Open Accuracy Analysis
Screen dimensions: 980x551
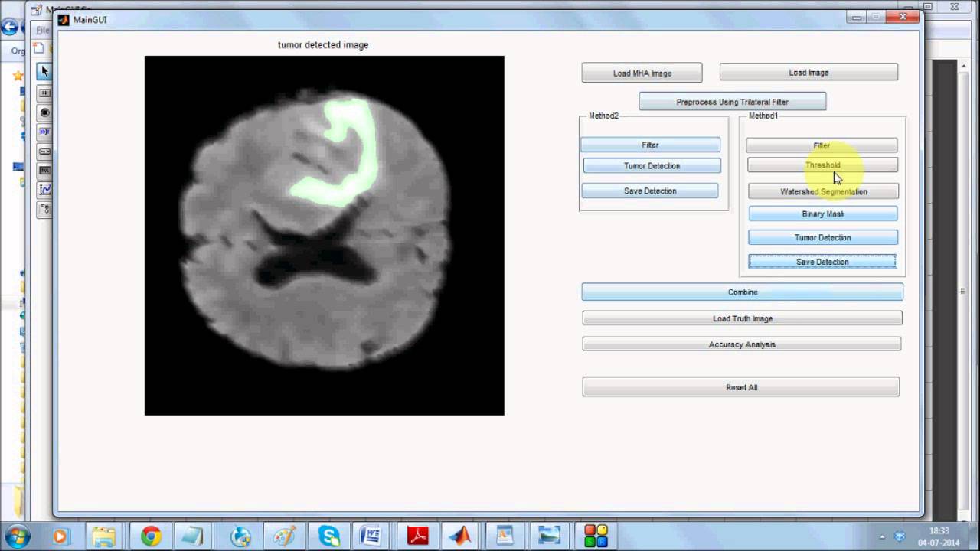[x=742, y=344]
